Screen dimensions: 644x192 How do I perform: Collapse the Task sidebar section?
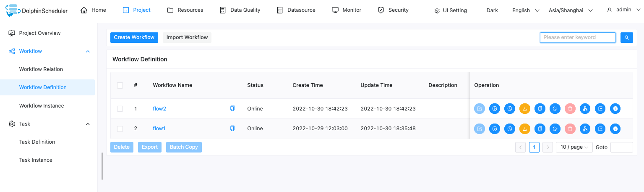click(x=88, y=124)
